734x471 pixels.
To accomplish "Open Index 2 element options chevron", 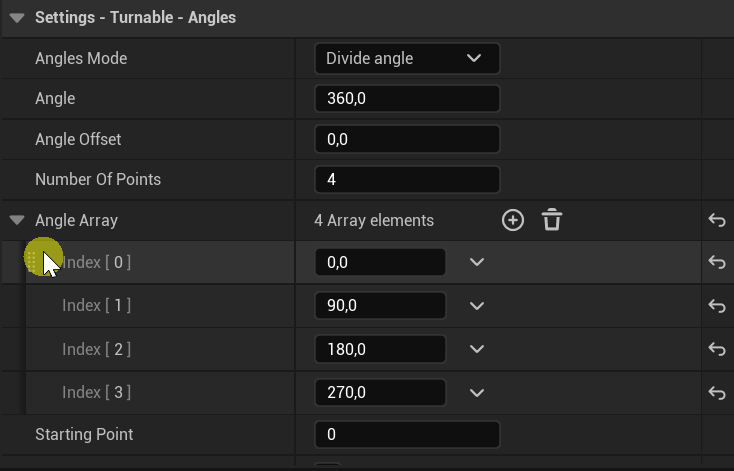I will 477,349.
